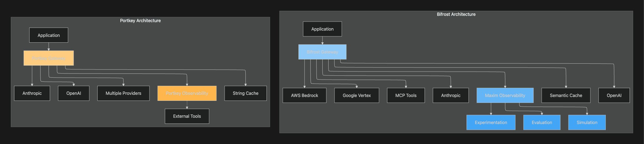Click the Anthropic node under Portkey Gateway

point(32,93)
